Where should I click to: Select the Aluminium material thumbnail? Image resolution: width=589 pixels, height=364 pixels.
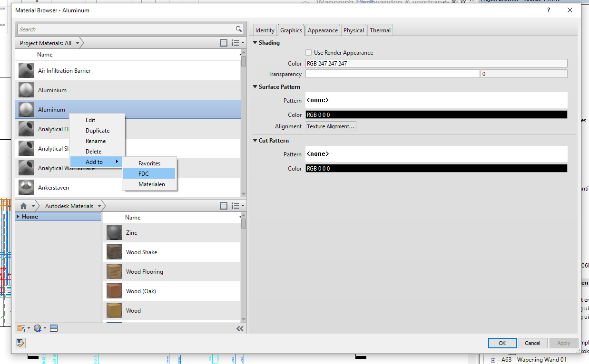pos(26,90)
